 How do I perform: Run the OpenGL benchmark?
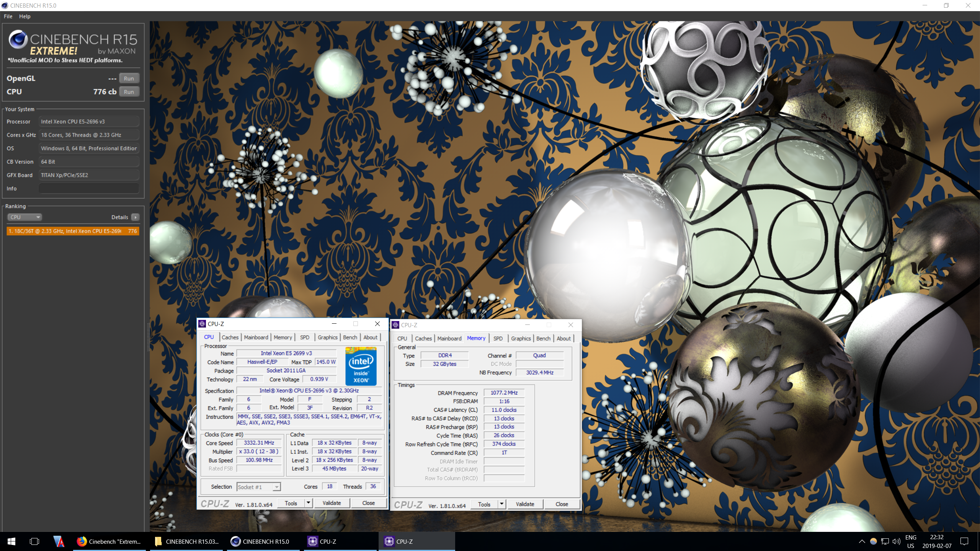pos(129,78)
